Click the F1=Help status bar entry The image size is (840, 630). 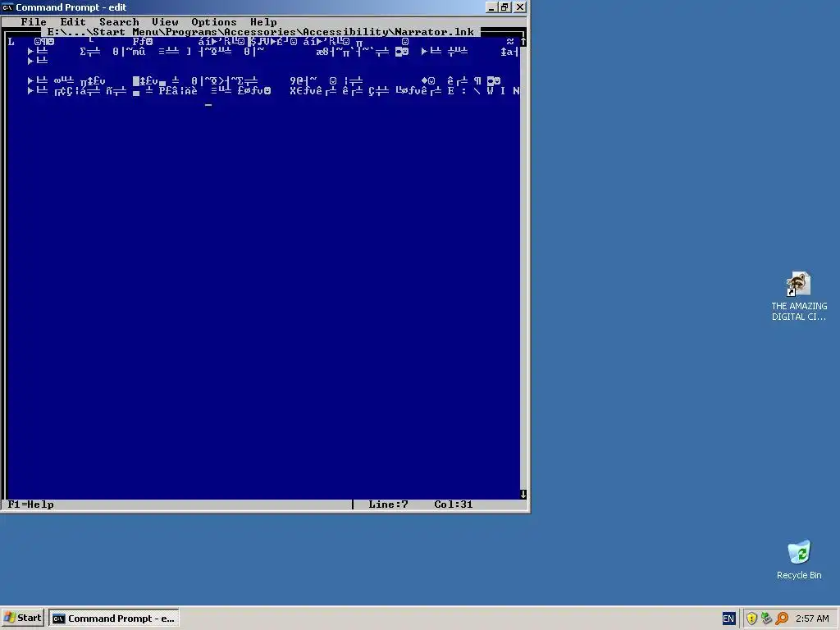31,504
